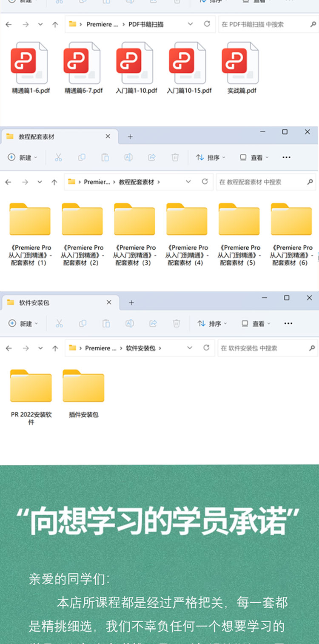
Task: Click PDF书籍扫描 breadcrumb segment
Action: [x=146, y=24]
